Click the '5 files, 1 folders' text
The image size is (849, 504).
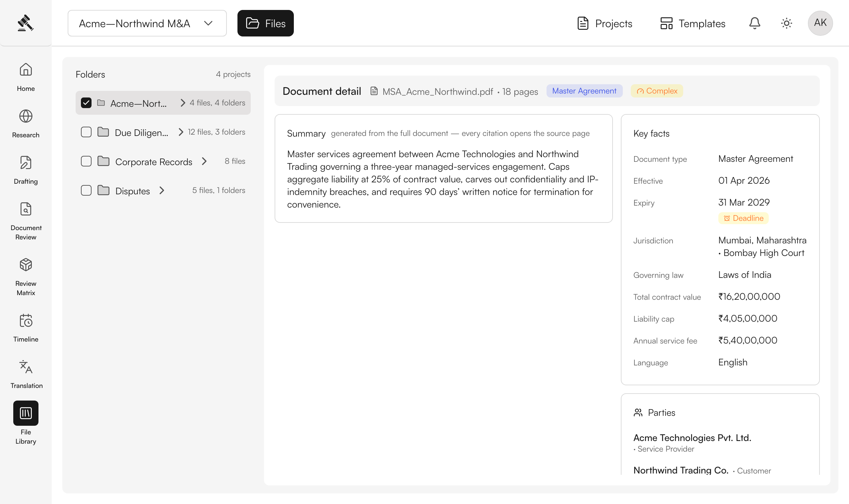(x=218, y=190)
